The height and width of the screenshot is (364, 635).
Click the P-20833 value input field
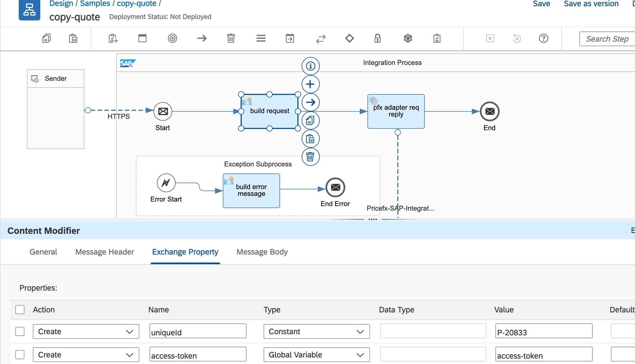[x=543, y=331]
